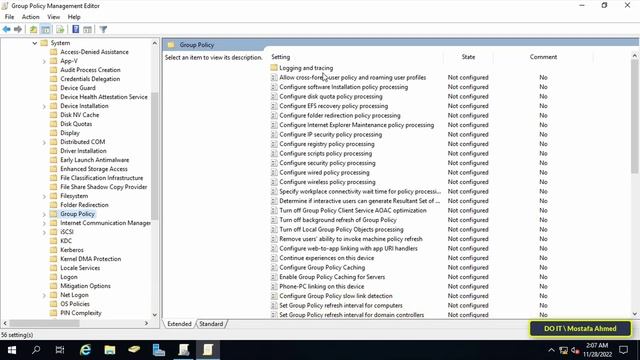Select Audit Process Creation in tree

click(x=90, y=70)
